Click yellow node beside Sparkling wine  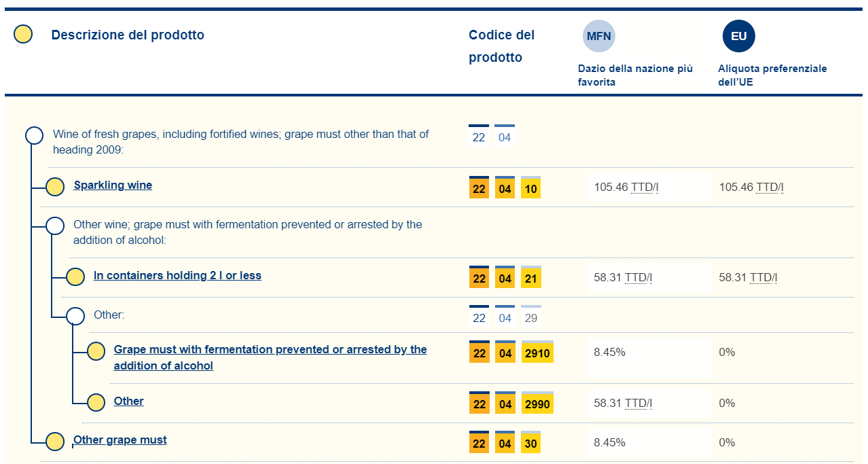click(55, 187)
